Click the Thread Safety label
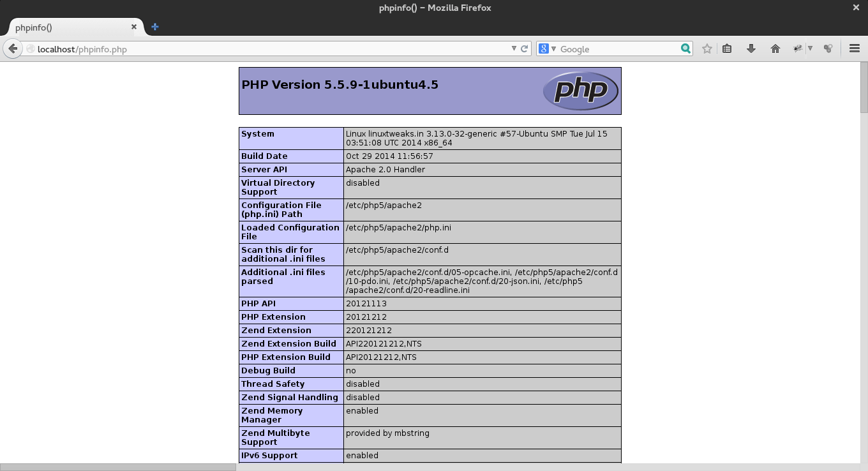Screen dimensions: 868x471 273,384
